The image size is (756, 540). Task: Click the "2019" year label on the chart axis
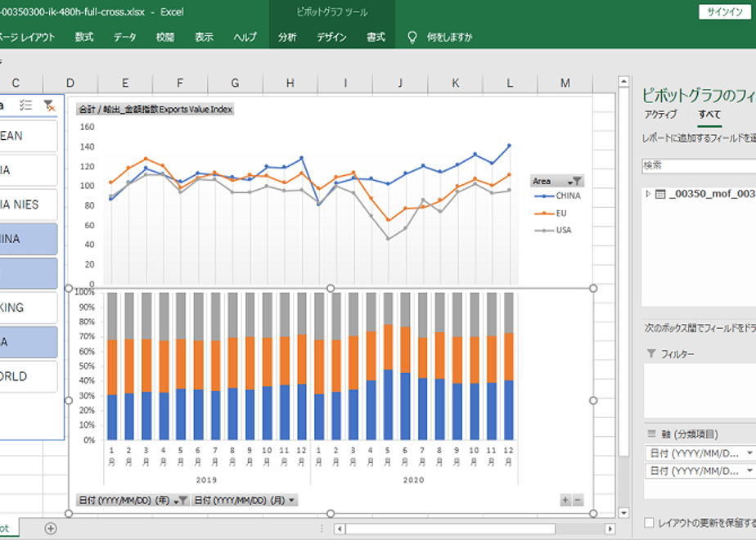click(x=206, y=480)
